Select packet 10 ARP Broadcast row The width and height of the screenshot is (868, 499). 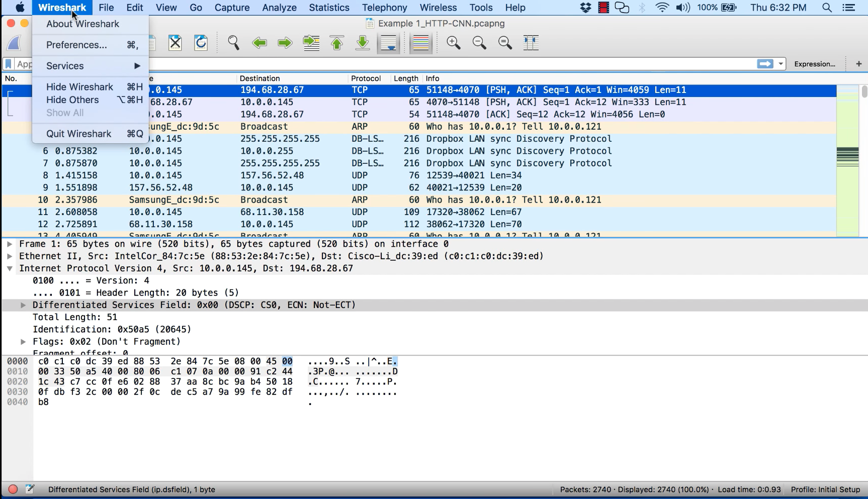(419, 200)
